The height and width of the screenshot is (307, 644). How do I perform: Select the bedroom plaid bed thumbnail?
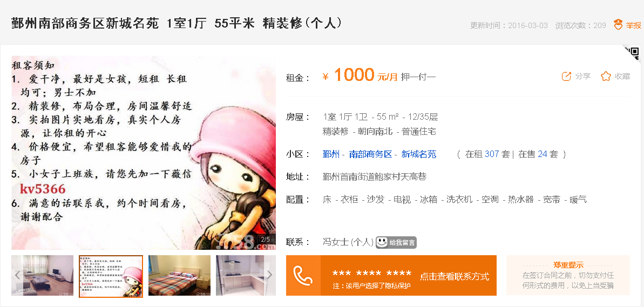click(179, 275)
